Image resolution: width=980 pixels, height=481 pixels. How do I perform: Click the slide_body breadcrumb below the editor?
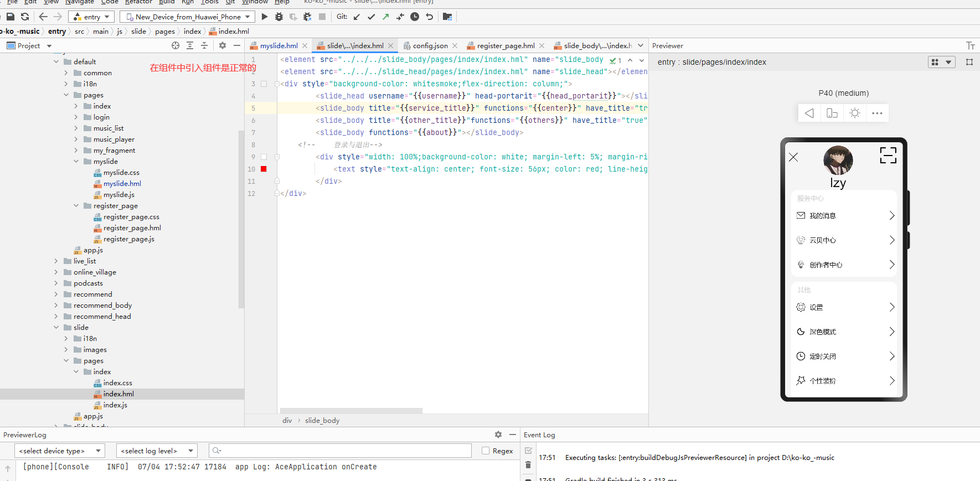point(322,420)
